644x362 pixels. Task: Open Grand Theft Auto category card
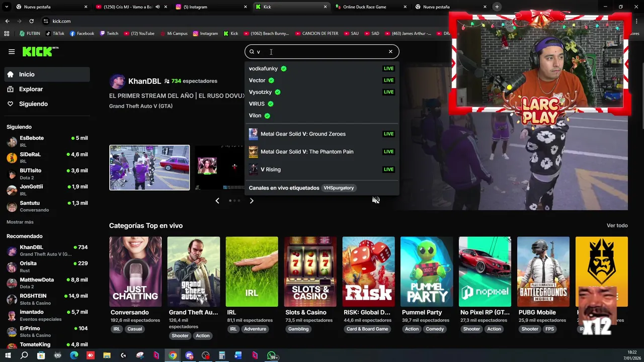(194, 271)
